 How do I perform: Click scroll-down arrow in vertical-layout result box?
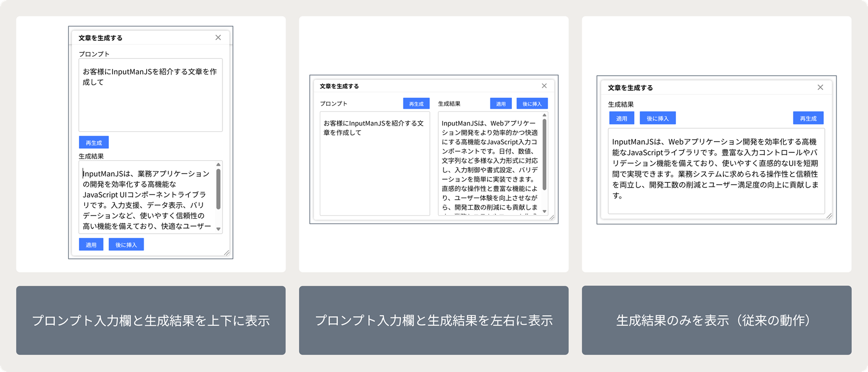(x=218, y=229)
